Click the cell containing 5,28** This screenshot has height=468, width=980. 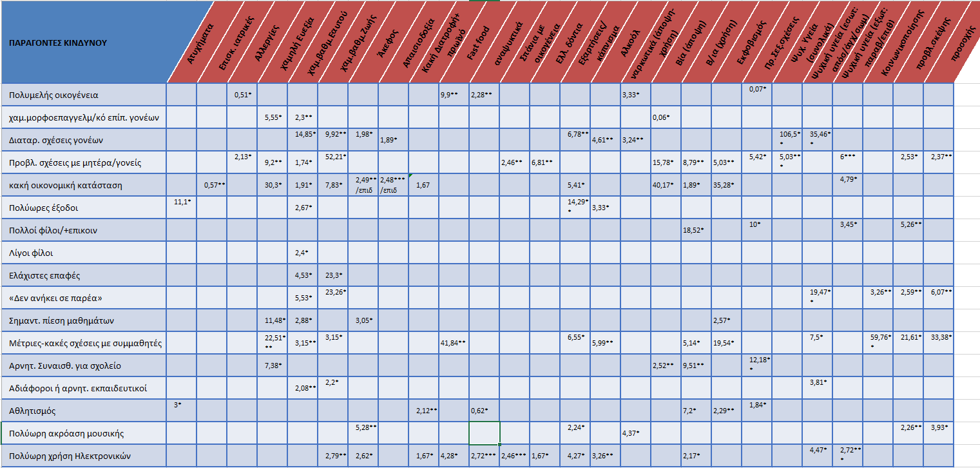(x=363, y=433)
